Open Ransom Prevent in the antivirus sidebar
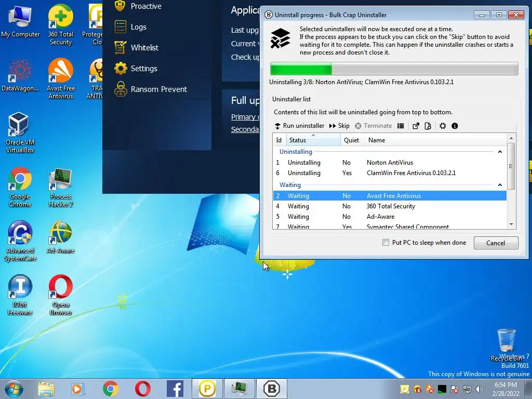532x399 pixels. [151, 89]
